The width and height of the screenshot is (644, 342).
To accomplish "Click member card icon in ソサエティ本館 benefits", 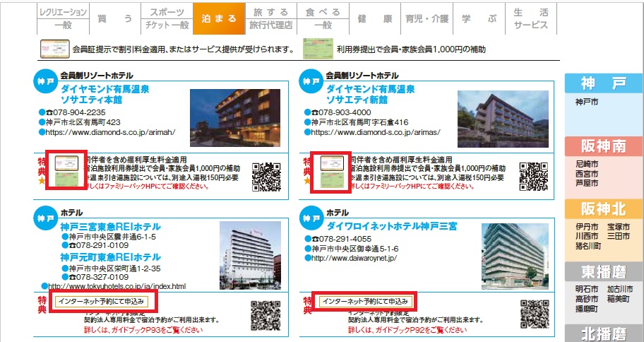I will coord(66,163).
